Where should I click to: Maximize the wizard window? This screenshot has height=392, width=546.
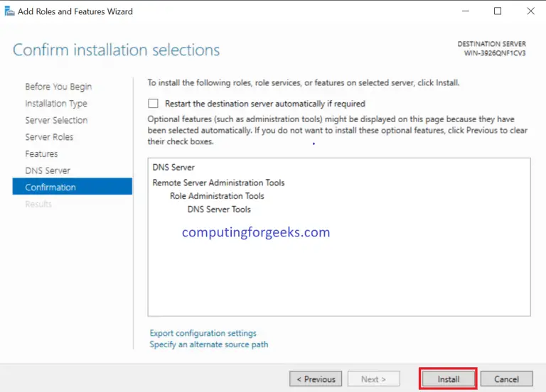click(x=498, y=11)
